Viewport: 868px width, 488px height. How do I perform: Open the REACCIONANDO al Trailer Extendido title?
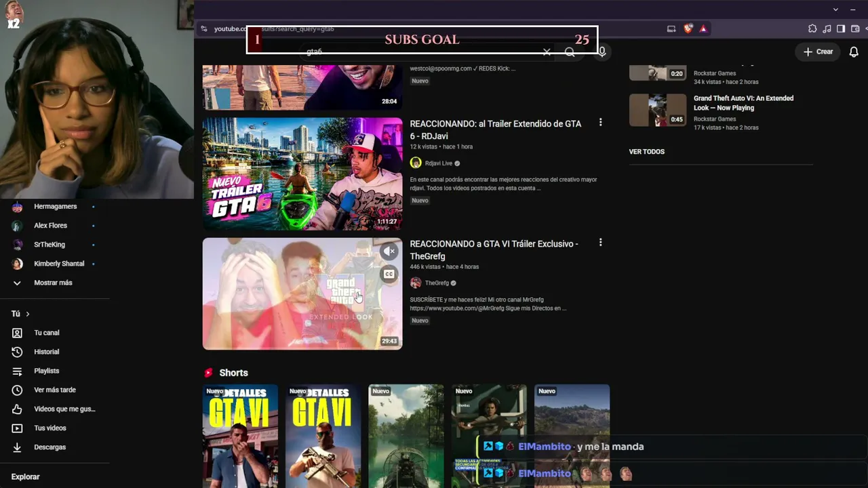(x=496, y=130)
